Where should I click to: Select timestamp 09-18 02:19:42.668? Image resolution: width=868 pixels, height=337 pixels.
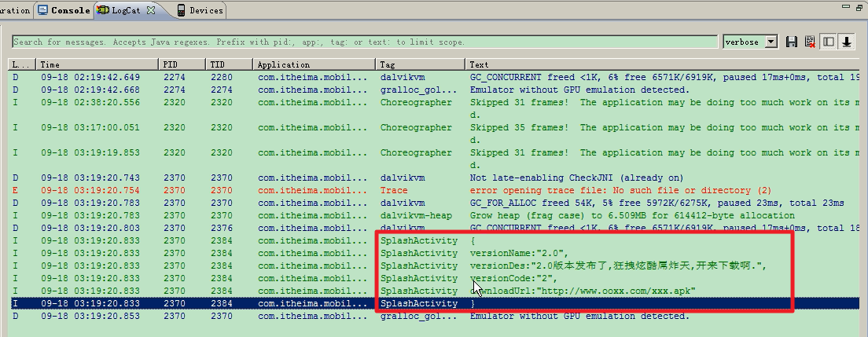click(90, 90)
